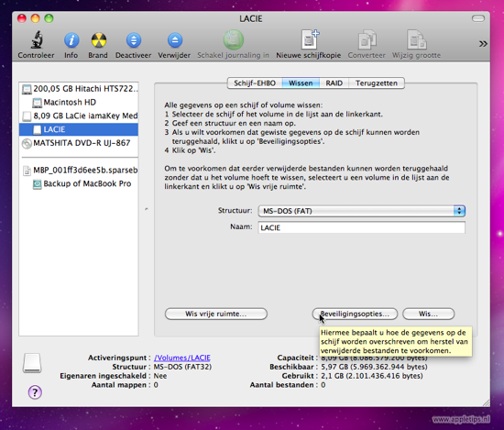Click the Brand burn icon

98,40
